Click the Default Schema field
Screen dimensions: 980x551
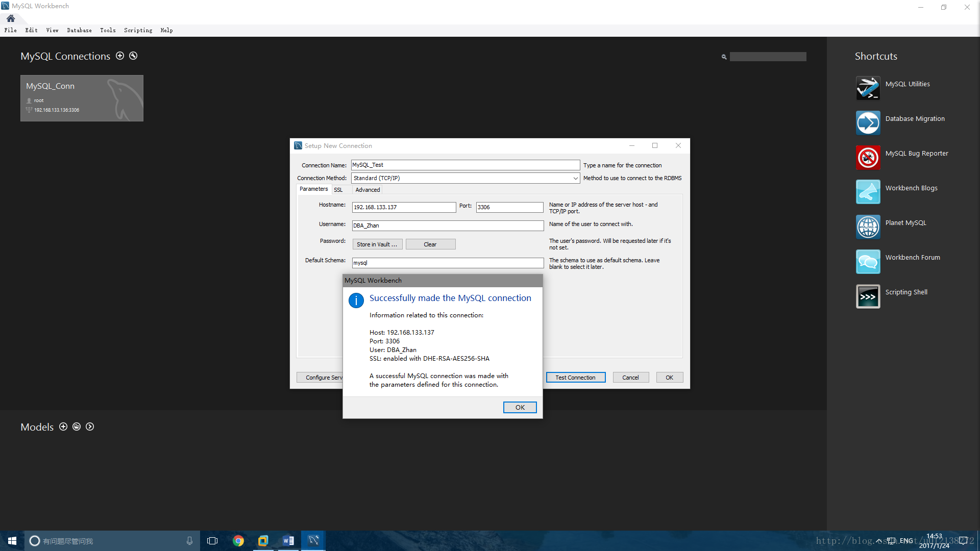(x=448, y=263)
